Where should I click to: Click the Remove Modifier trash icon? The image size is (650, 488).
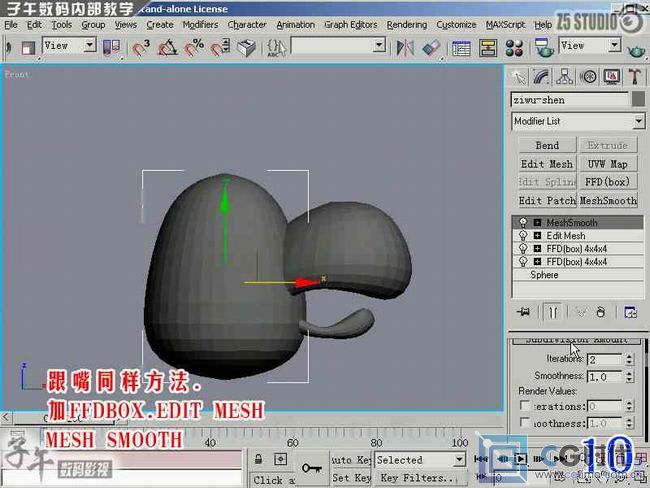click(601, 312)
